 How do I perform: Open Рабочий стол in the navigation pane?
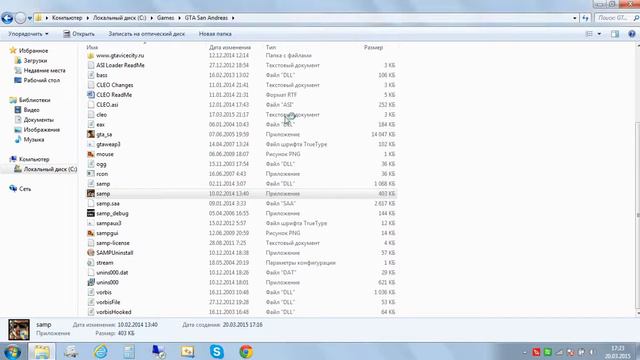coord(41,80)
